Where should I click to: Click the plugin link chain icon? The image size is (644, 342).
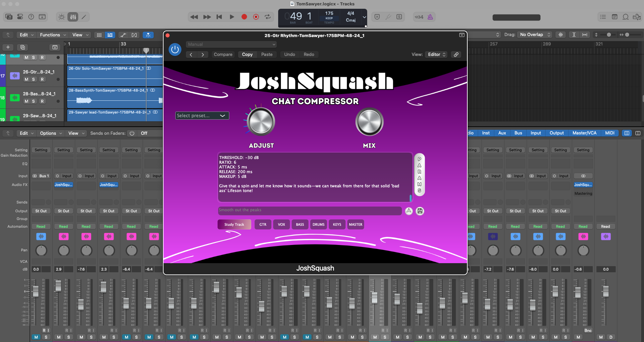tap(456, 55)
